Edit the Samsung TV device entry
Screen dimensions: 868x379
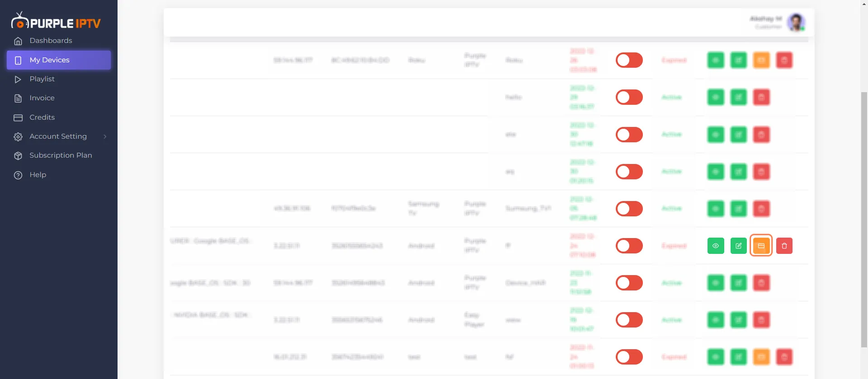pos(739,209)
